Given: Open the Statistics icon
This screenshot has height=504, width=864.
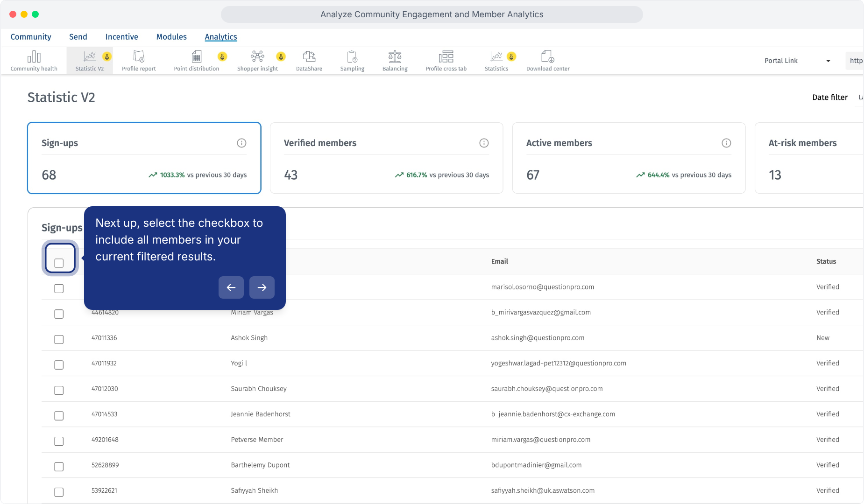Looking at the screenshot, I should tap(496, 56).
